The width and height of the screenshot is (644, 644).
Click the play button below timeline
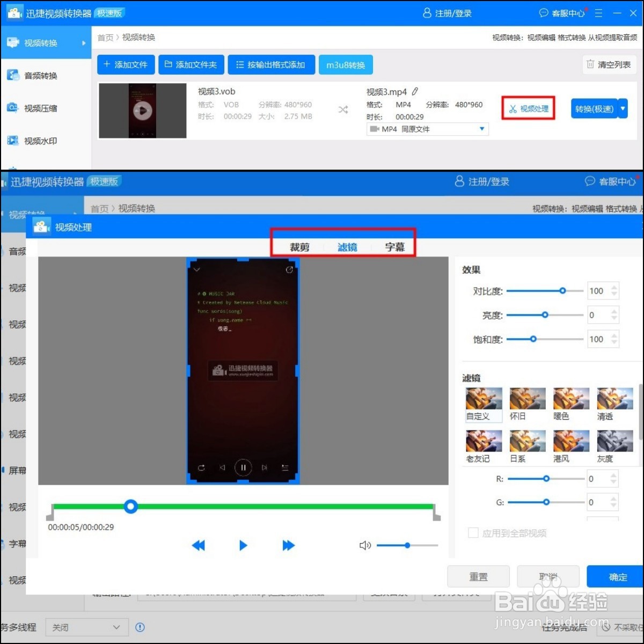(243, 546)
